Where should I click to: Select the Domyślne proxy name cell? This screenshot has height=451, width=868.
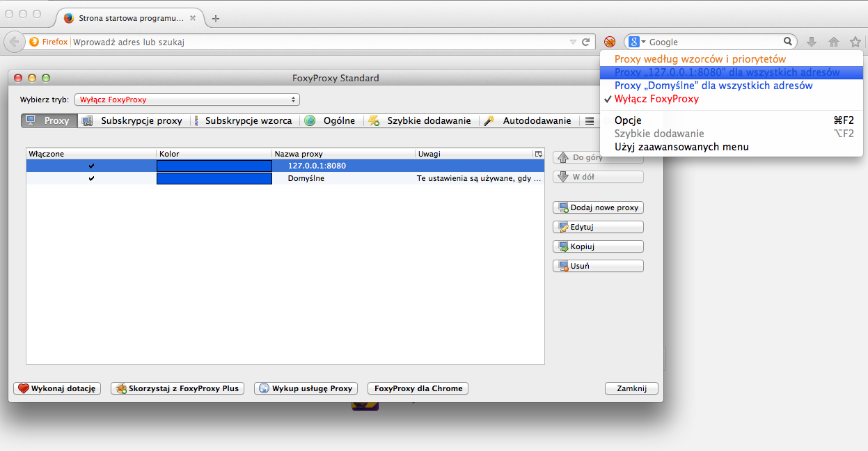pyautogui.click(x=306, y=178)
